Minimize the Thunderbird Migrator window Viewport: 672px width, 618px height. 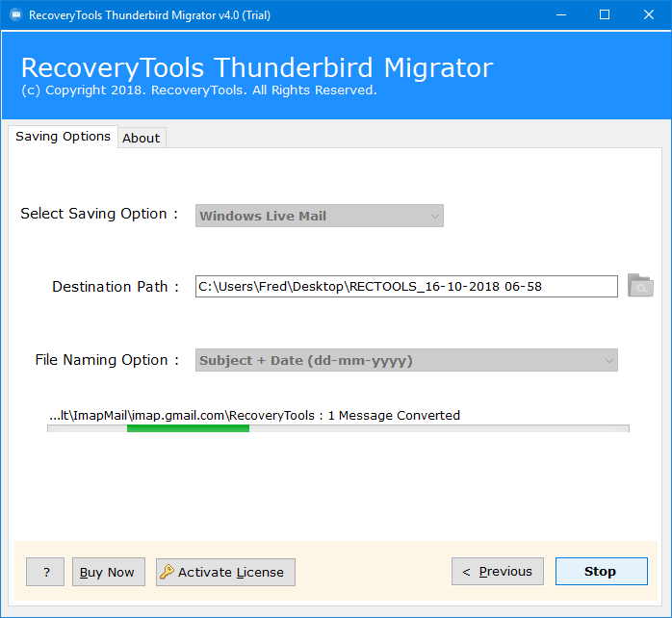pyautogui.click(x=561, y=15)
